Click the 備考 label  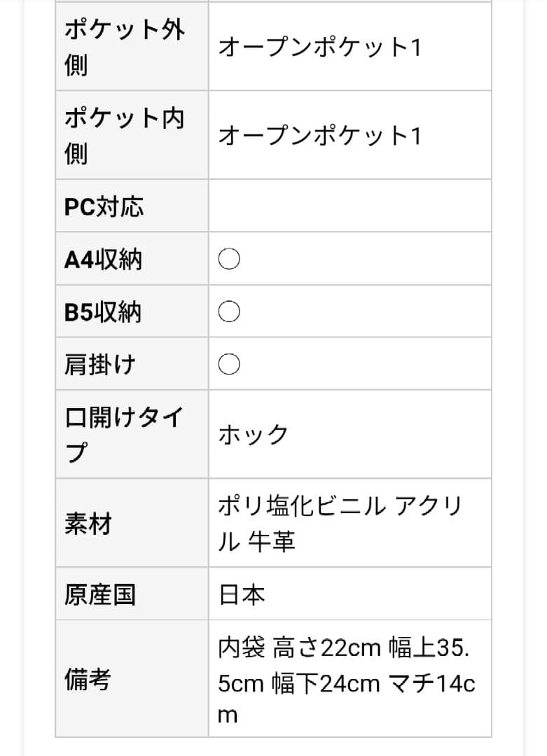(88, 679)
